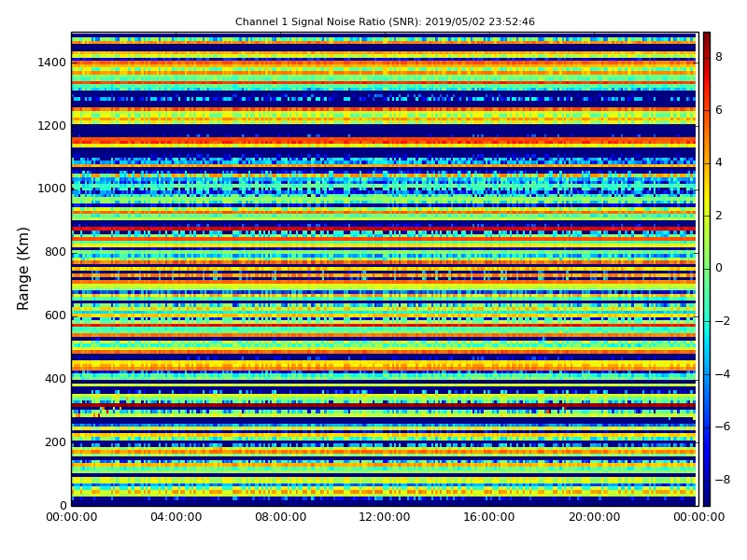Image resolution: width=747 pixels, height=560 pixels.
Task: Click the 1400 range tick label
Action: click(x=51, y=63)
